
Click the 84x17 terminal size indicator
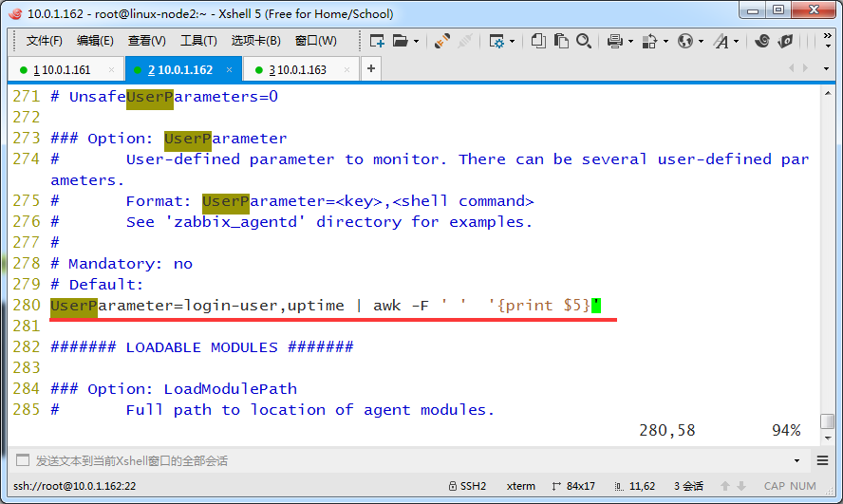pyautogui.click(x=573, y=486)
